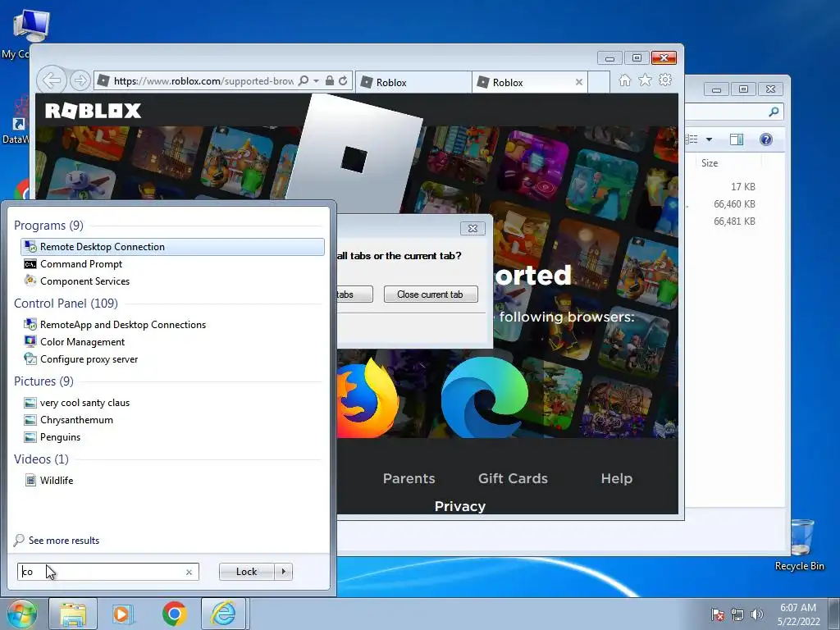
Task: Go forward in Internet Explorer
Action: pyautogui.click(x=80, y=81)
